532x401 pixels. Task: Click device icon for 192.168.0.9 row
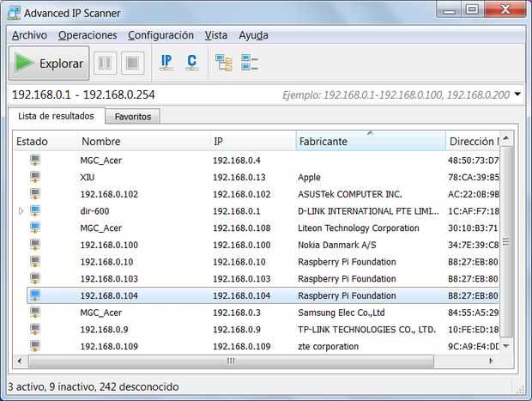pyautogui.click(x=35, y=330)
